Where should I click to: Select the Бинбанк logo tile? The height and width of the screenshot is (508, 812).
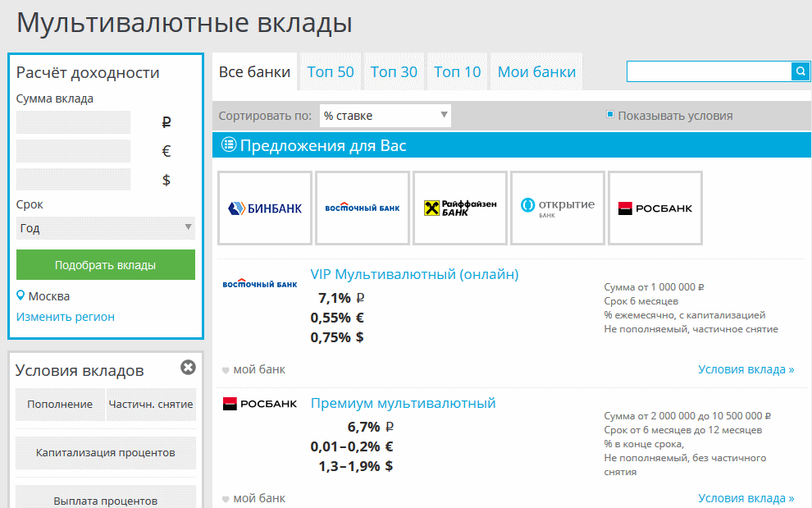coord(265,208)
